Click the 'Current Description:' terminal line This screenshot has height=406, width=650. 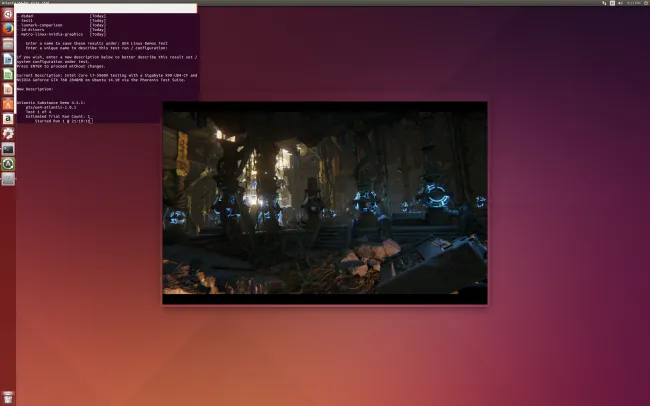107,75
